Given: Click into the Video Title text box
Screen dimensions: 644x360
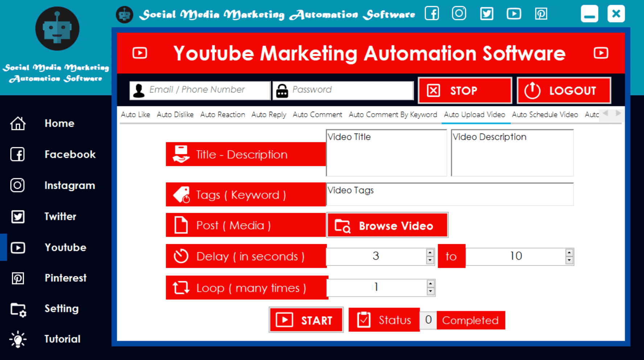Looking at the screenshot, I should coord(387,153).
